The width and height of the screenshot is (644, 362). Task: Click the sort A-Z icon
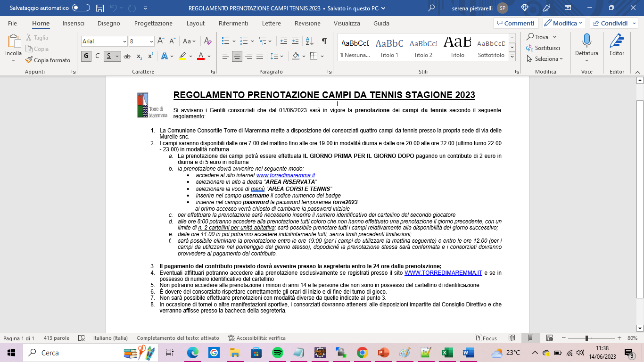309,41
